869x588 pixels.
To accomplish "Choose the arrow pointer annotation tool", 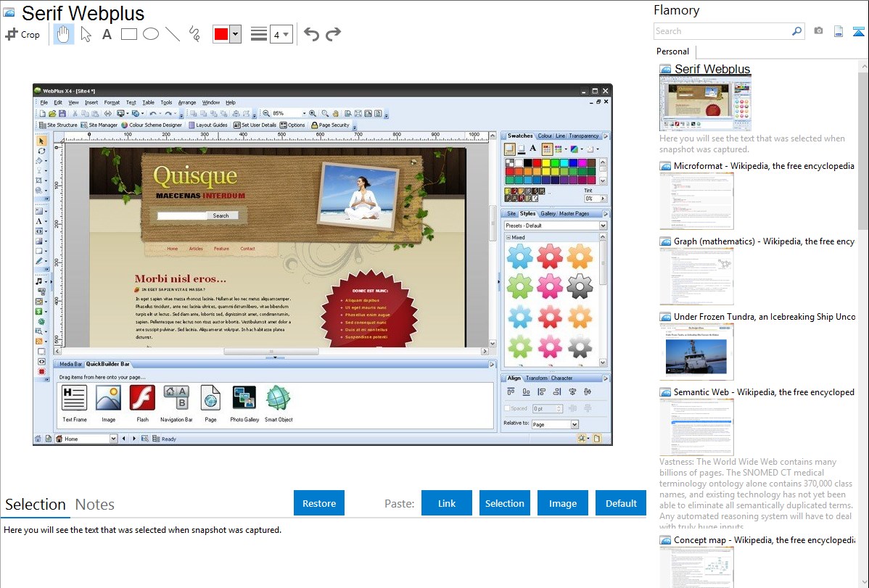I will pyautogui.click(x=86, y=34).
